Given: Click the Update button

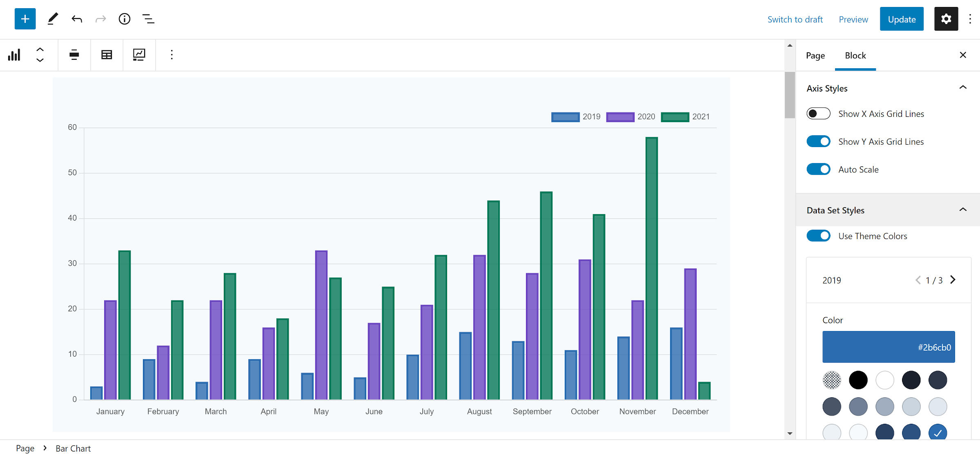Looking at the screenshot, I should click(901, 19).
